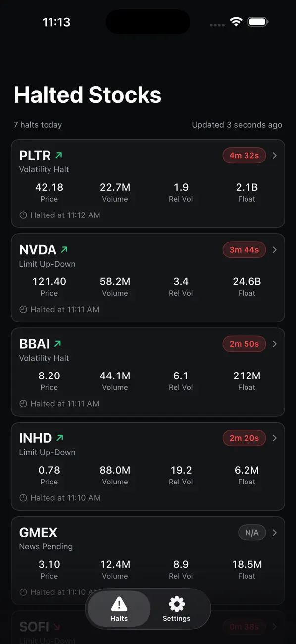Tap the green up-arrow next to PLTR
This screenshot has width=296, height=644.
[x=59, y=156]
